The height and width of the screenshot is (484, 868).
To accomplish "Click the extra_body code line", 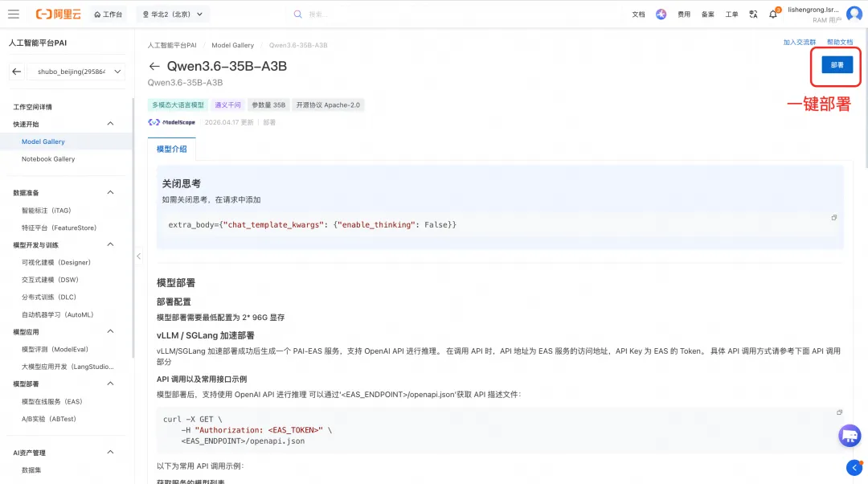I will tap(312, 225).
